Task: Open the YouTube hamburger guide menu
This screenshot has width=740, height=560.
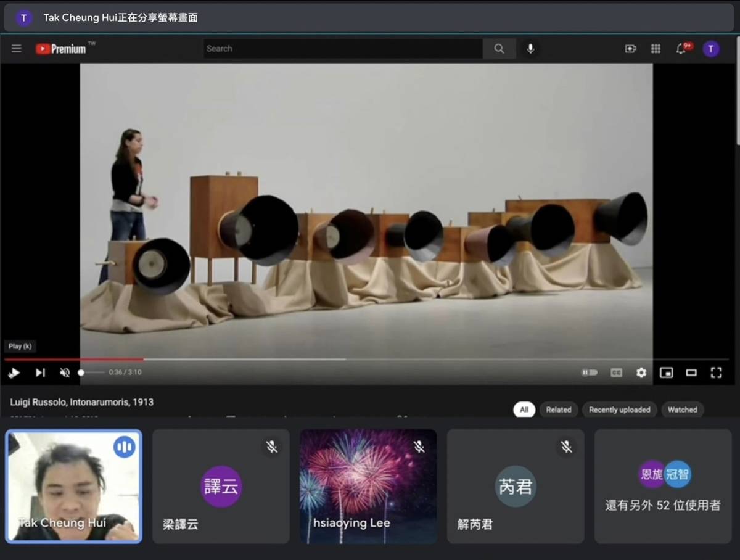Action: pyautogui.click(x=17, y=49)
